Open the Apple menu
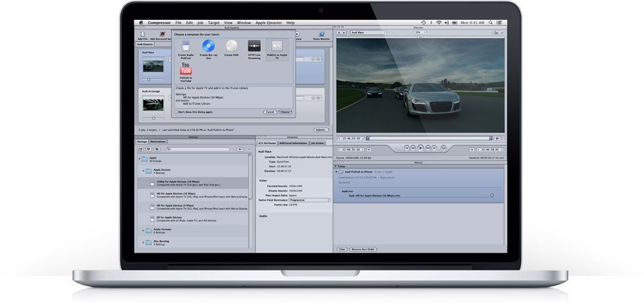 (x=142, y=22)
